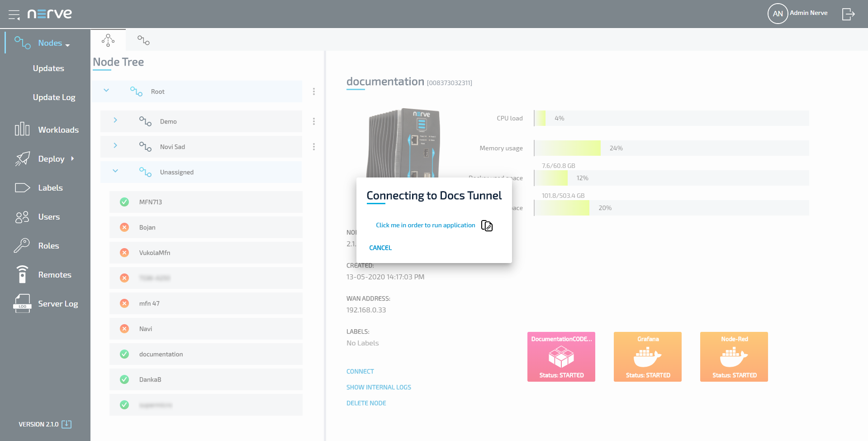The width and height of the screenshot is (868, 441).
Task: Open the three-dot menu for Novi Sad
Action: pyautogui.click(x=313, y=147)
